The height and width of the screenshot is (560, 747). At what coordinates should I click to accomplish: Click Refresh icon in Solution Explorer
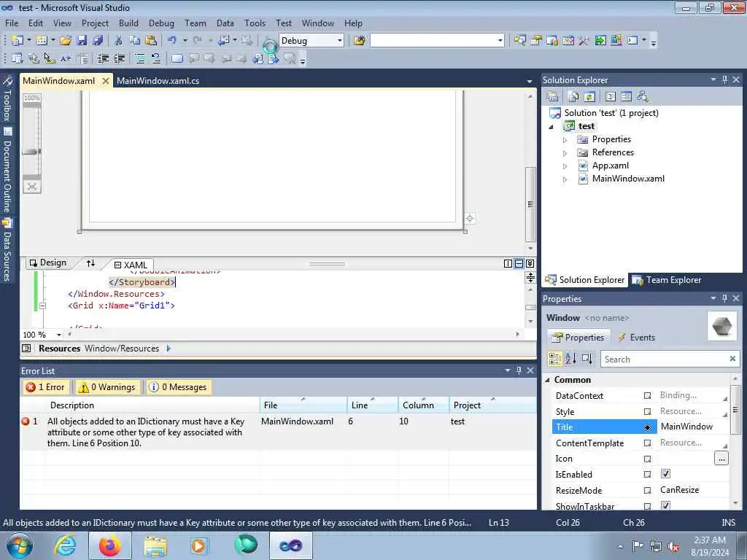[x=589, y=97]
